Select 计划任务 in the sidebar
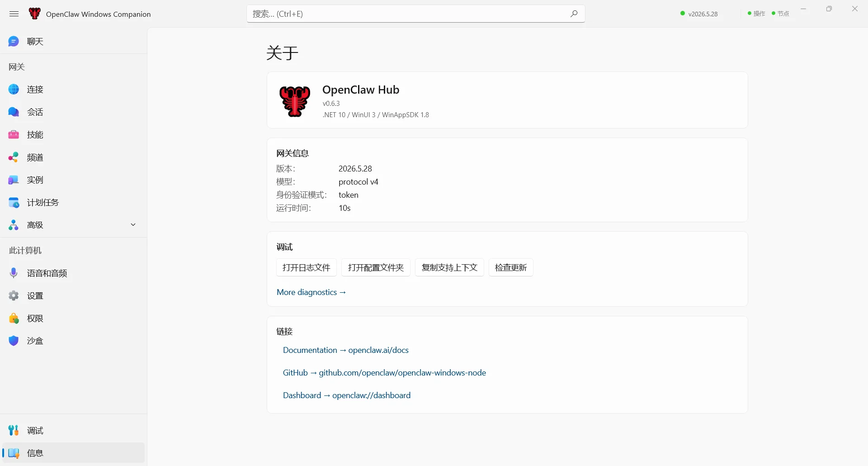The image size is (868, 466). tap(74, 203)
